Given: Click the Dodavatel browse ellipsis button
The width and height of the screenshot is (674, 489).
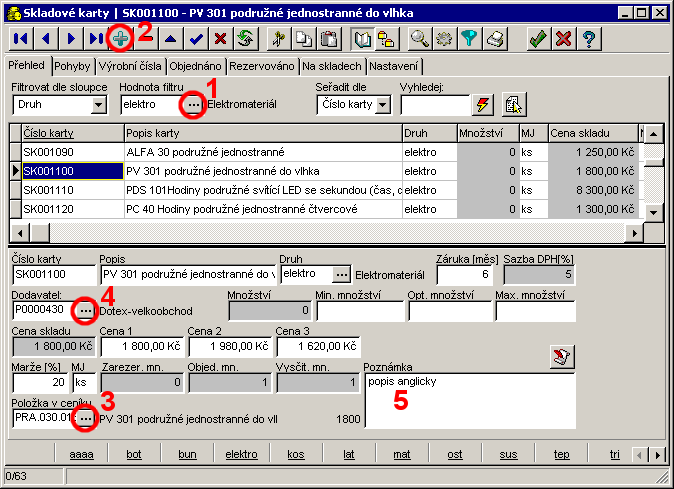Looking at the screenshot, I should point(86,311).
